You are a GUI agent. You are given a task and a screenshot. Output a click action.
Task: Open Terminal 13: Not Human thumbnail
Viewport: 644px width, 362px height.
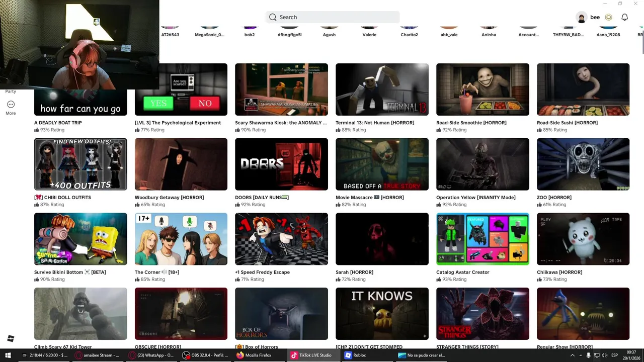point(382,89)
